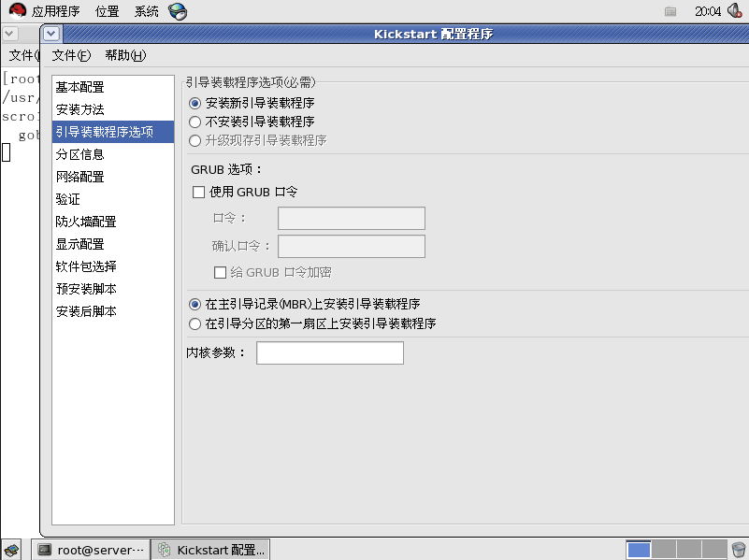The width and height of the screenshot is (749, 560).
Task: Select 分区信息 in the sidebar list
Action: [113, 154]
